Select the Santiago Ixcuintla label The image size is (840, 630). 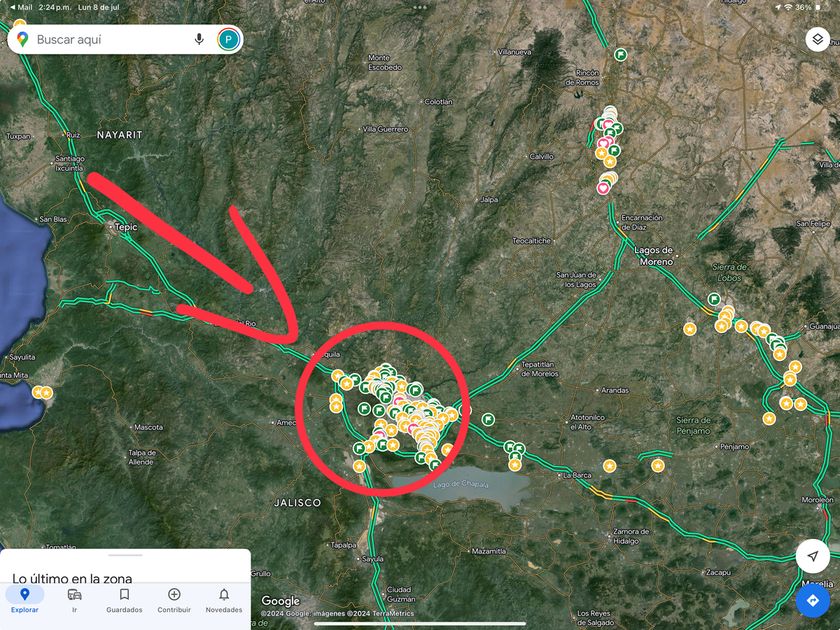70,163
